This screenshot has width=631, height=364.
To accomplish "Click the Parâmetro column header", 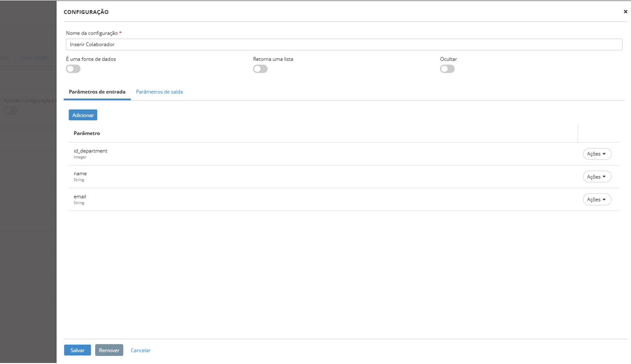I will click(87, 133).
